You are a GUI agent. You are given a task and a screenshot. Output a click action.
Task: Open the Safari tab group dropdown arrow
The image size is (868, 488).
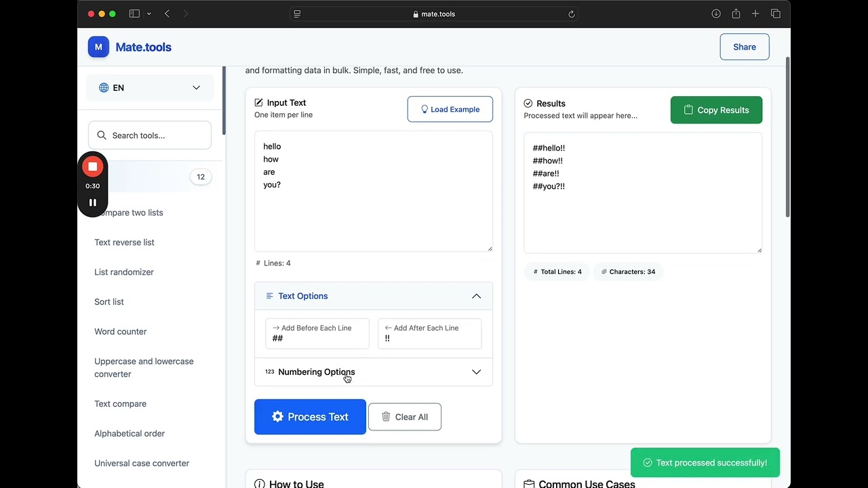point(149,14)
